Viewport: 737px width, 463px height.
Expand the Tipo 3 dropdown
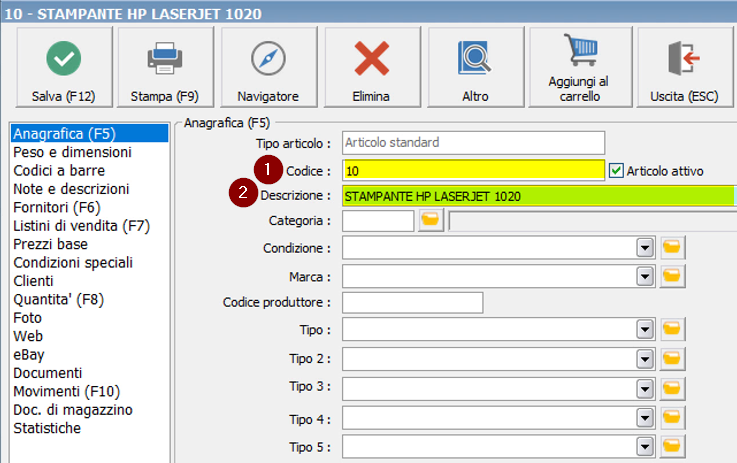[x=645, y=389]
